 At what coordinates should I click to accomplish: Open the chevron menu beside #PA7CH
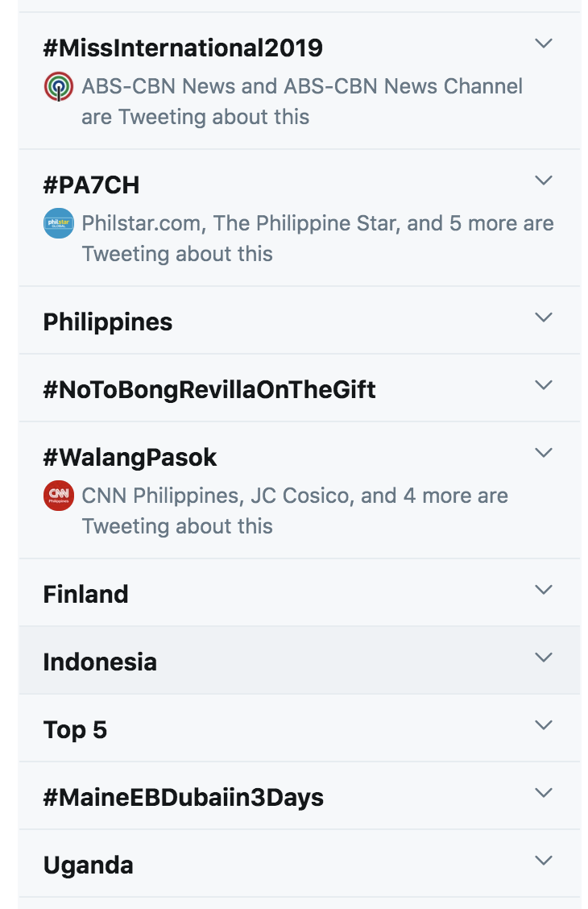coord(544,181)
